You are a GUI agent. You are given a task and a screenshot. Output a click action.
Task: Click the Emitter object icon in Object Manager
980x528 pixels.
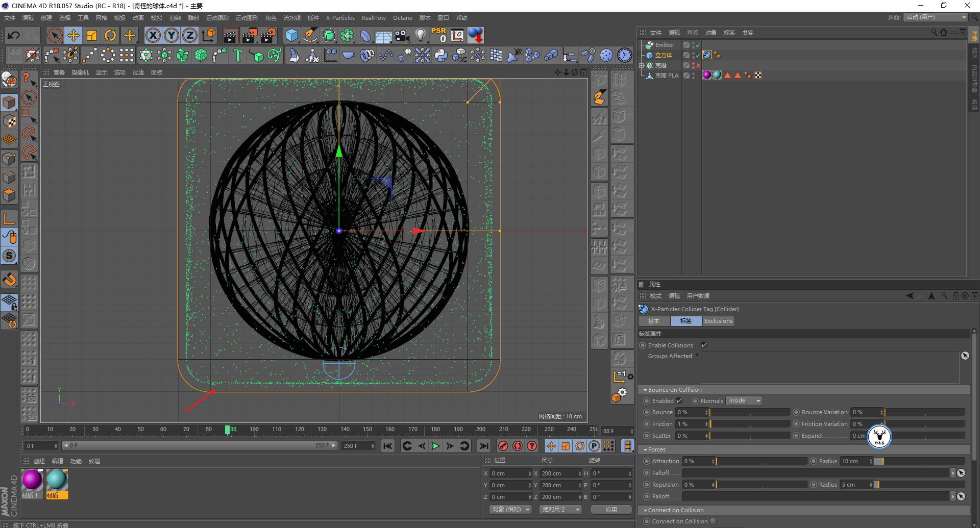pyautogui.click(x=648, y=44)
